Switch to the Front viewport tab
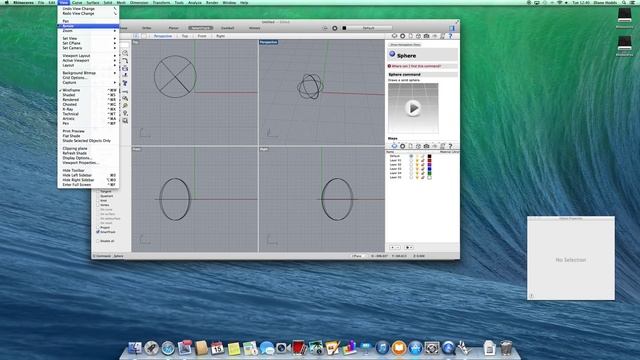This screenshot has height=360, width=640. point(202,36)
